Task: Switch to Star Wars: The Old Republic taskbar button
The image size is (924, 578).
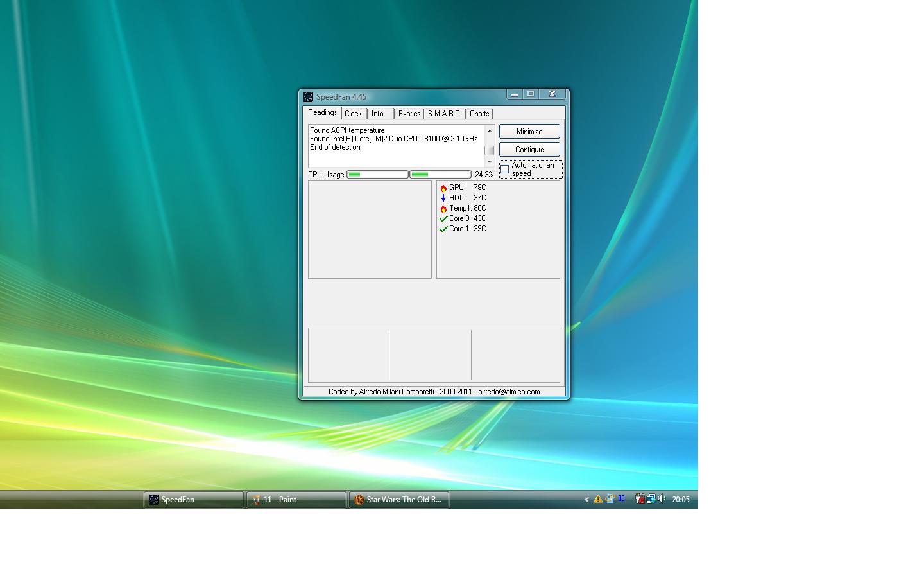Action: [x=399, y=500]
